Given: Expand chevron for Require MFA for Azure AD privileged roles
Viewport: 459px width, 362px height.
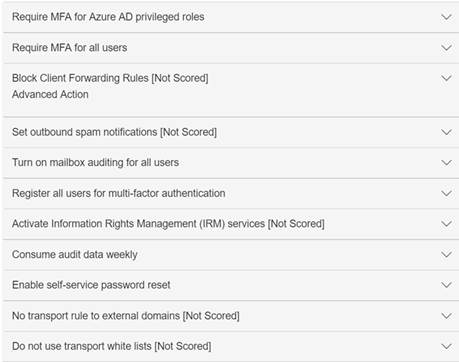Looking at the screenshot, I should click(446, 17).
